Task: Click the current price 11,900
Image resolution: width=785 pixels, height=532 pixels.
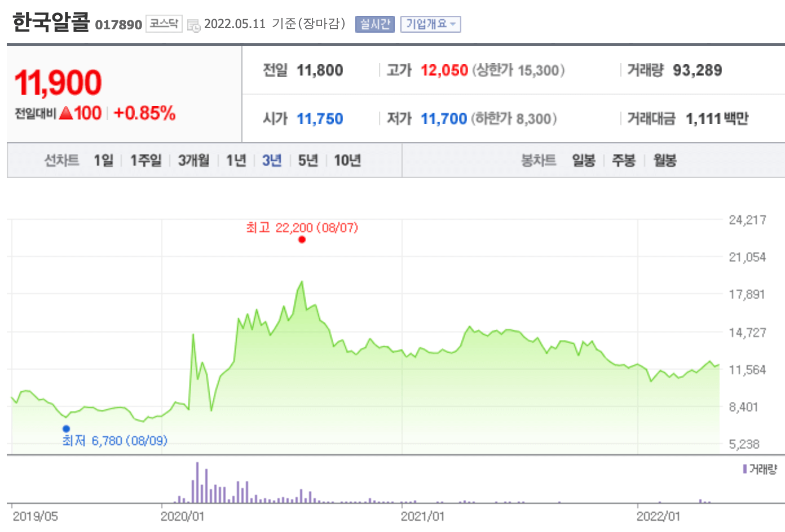Action: point(58,83)
